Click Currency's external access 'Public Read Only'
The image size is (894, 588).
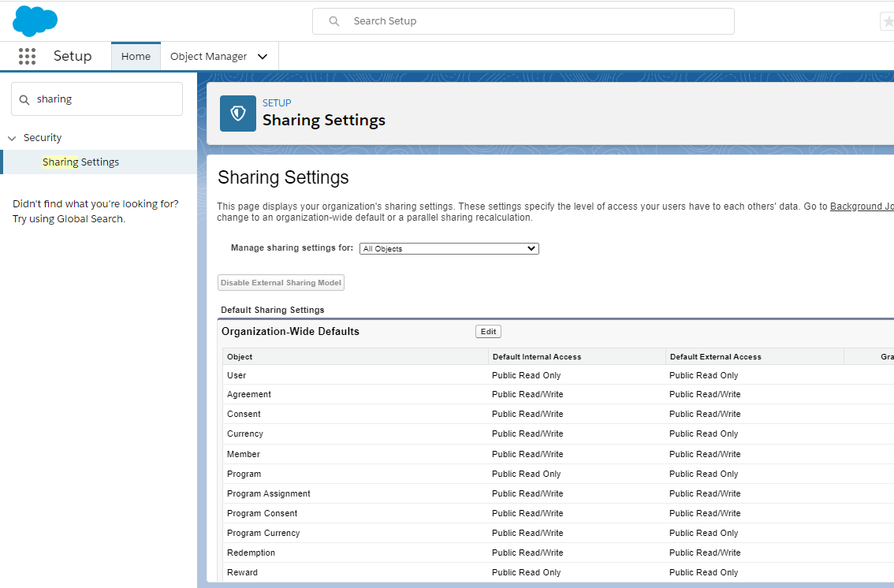coord(703,434)
